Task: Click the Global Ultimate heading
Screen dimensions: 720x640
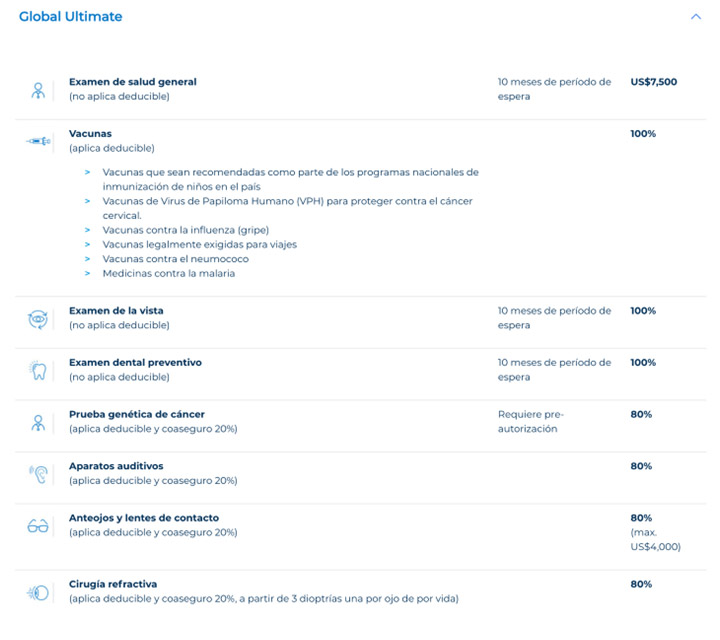Action: pyautogui.click(x=71, y=17)
